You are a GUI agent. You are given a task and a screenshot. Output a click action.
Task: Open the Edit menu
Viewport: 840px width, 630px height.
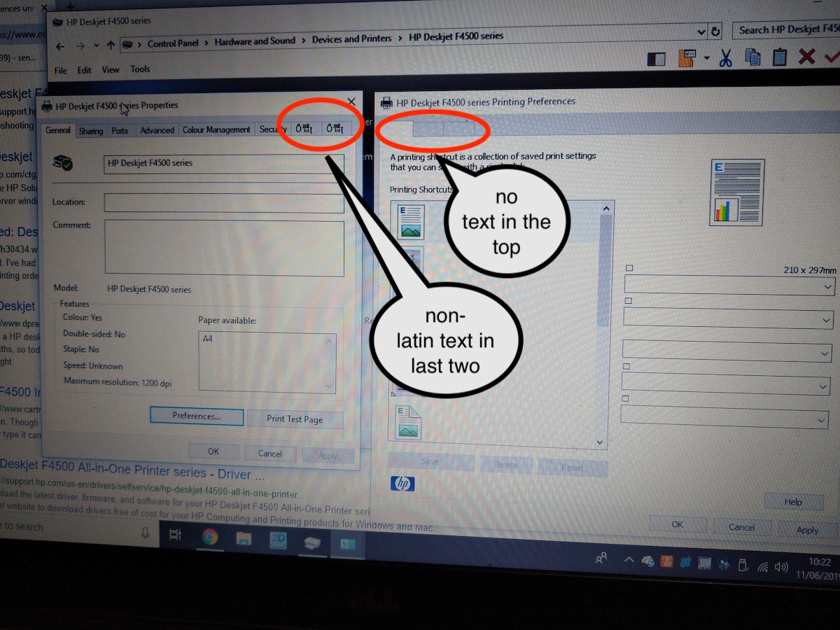point(84,70)
